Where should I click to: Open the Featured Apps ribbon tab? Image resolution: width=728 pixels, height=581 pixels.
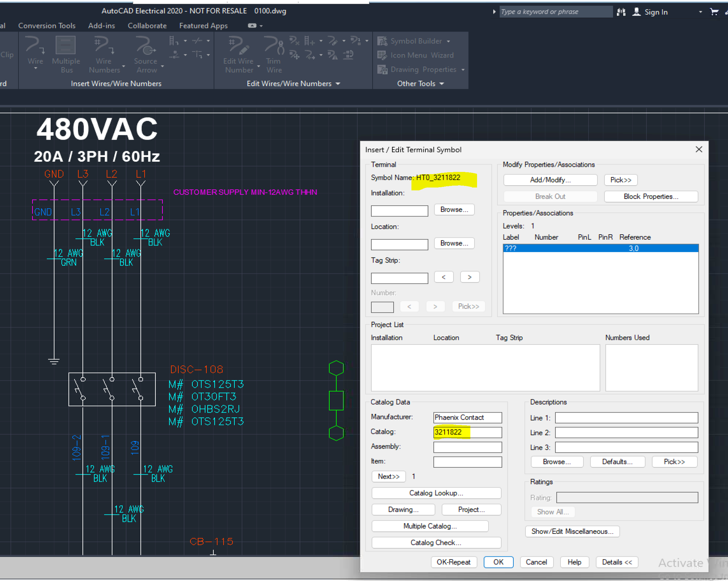click(x=203, y=25)
